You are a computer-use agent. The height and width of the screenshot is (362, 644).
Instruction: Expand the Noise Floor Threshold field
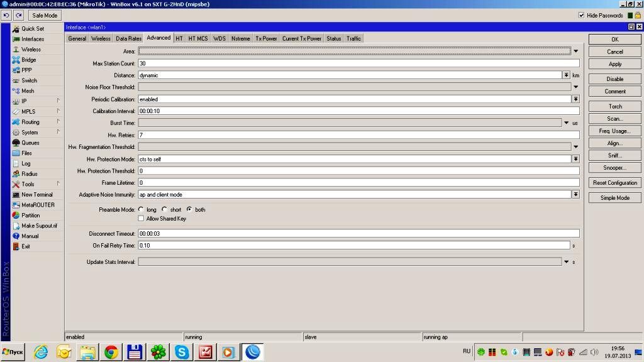click(x=576, y=87)
